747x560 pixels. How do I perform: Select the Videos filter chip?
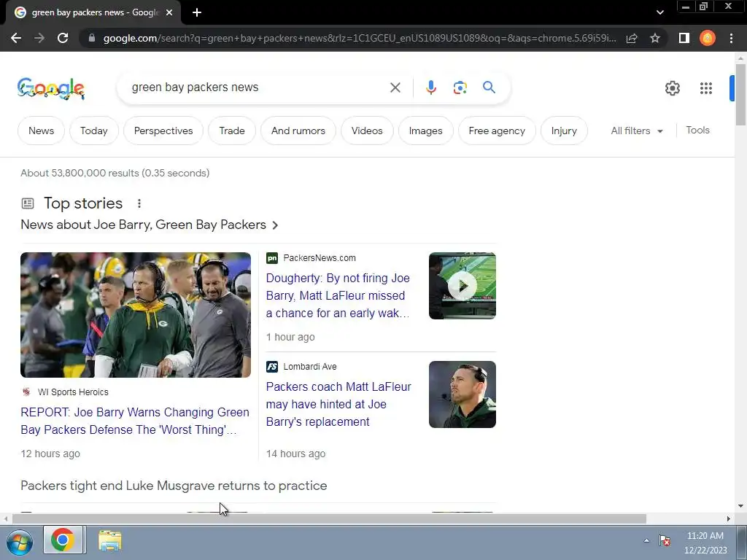coord(367,131)
